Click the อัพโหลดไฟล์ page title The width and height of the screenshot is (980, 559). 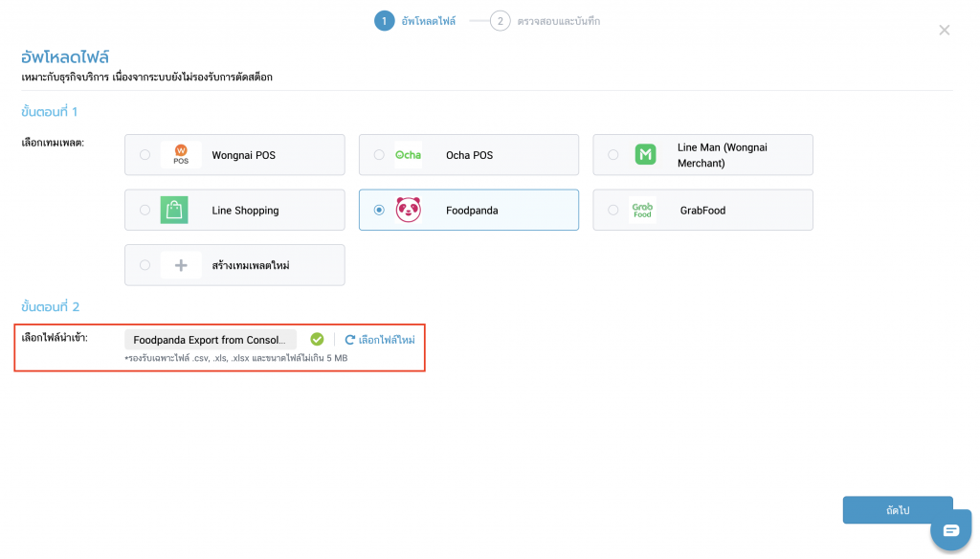65,56
